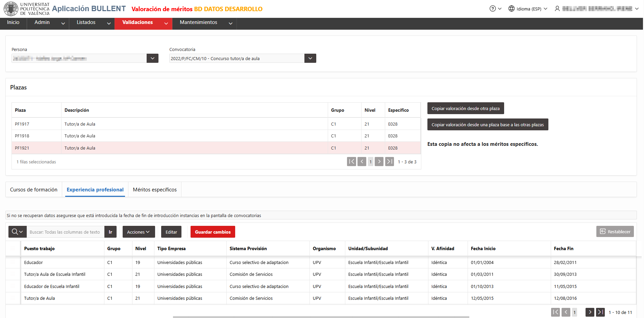Viewport: 644px width, 318px height.
Task: Expand the Persona dropdown list
Action: (x=152, y=58)
